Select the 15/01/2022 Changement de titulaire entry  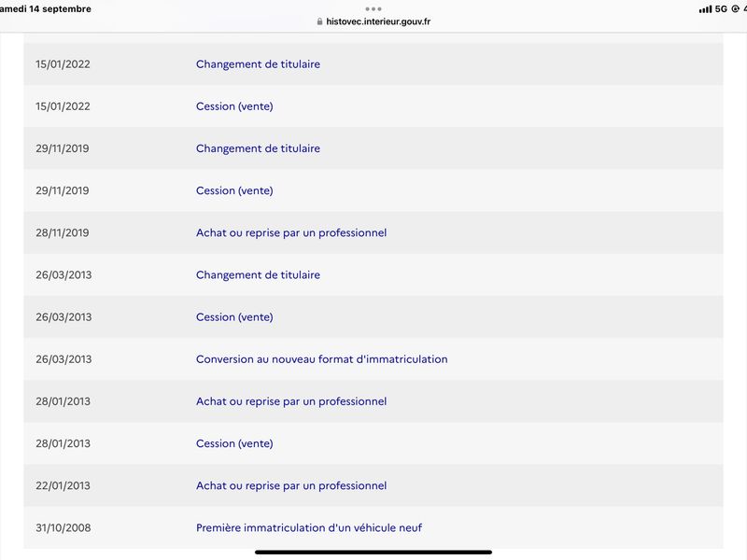[373, 64]
